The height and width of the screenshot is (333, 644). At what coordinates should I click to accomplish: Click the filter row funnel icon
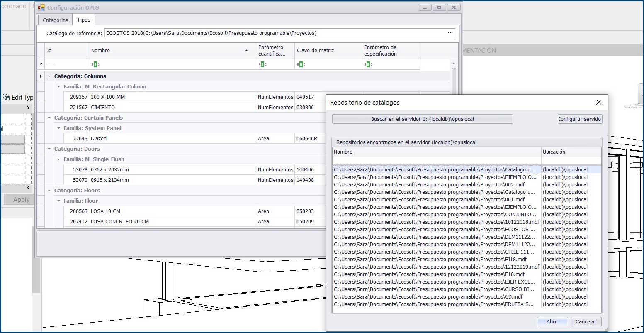[41, 64]
